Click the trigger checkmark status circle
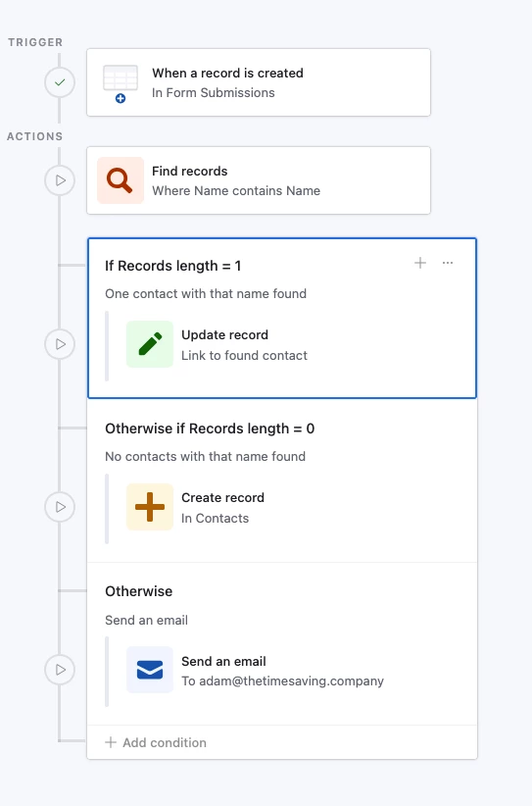The image size is (532, 806). click(x=60, y=82)
